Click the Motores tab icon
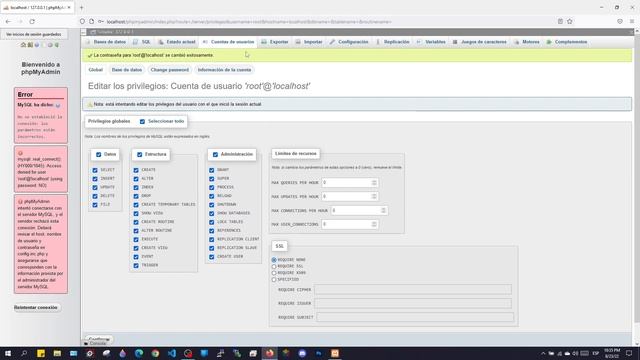This screenshot has width=640, height=360. point(517,42)
